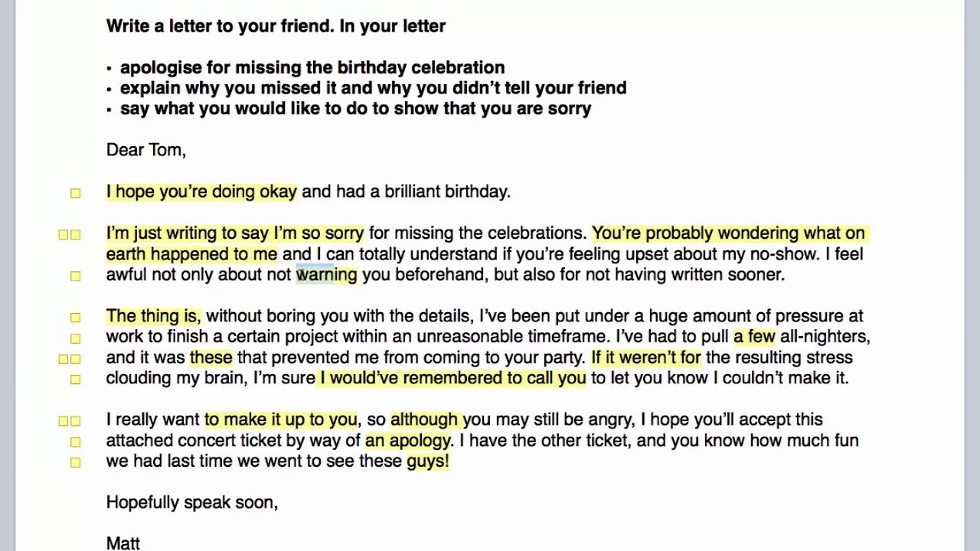
Task: Click note marker next to "awful not only" line
Action: click(75, 275)
